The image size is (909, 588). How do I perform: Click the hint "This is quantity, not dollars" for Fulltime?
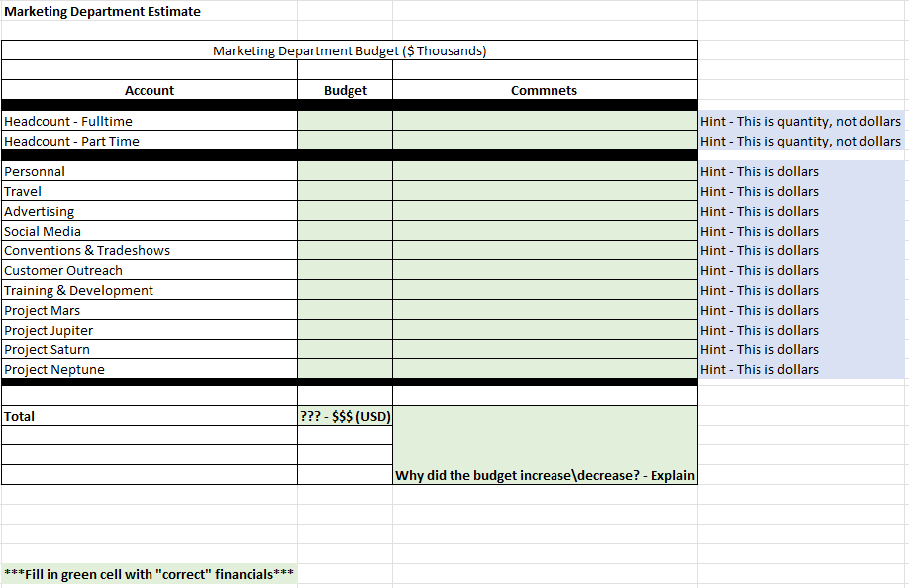(799, 121)
